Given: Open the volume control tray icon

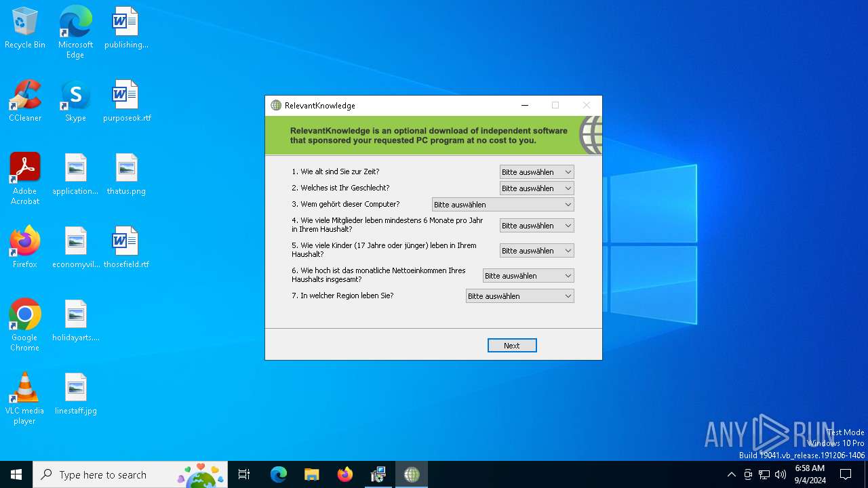Looking at the screenshot, I should 781,474.
